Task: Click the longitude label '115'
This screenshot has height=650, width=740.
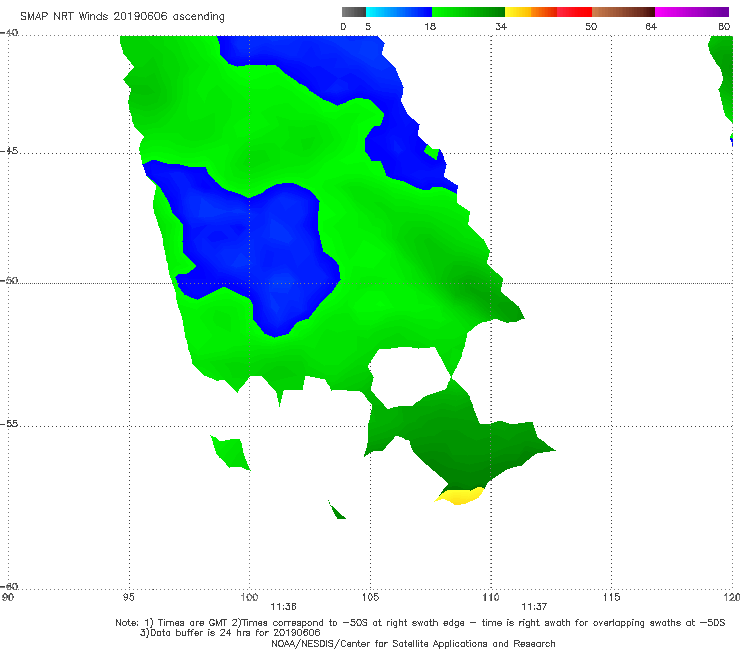Action: (x=612, y=598)
